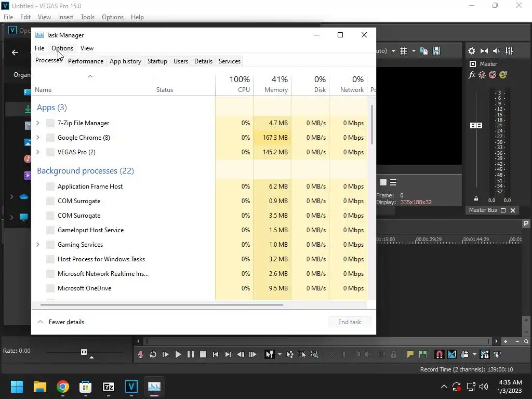The image size is (532, 399).
Task: Open the Auto Ripple mode dropdown
Action: pyautogui.click(x=474, y=354)
